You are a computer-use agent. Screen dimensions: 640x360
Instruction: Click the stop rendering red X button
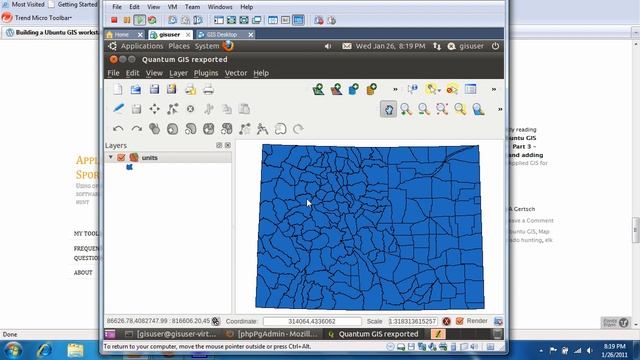tap(446, 321)
